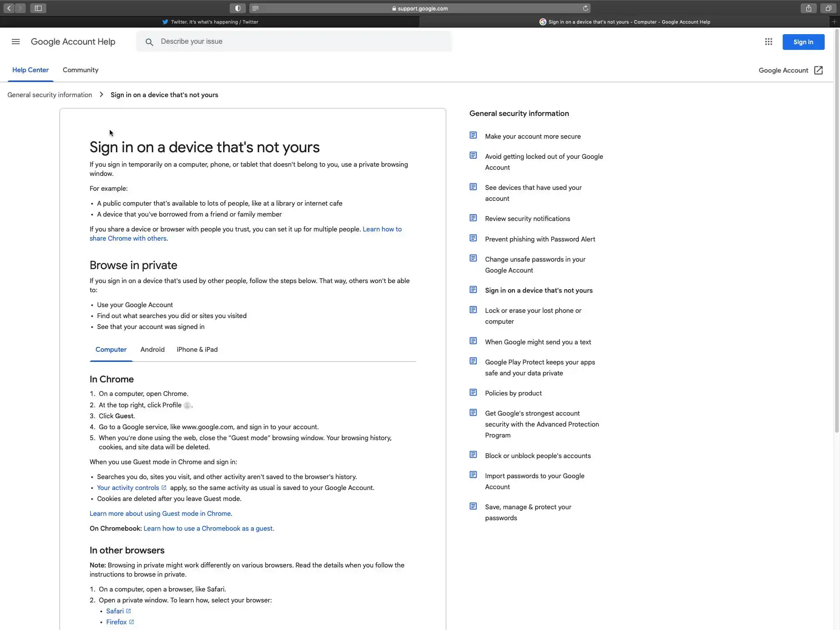This screenshot has width=840, height=630.
Task: Open the Community tab
Action: [80, 70]
